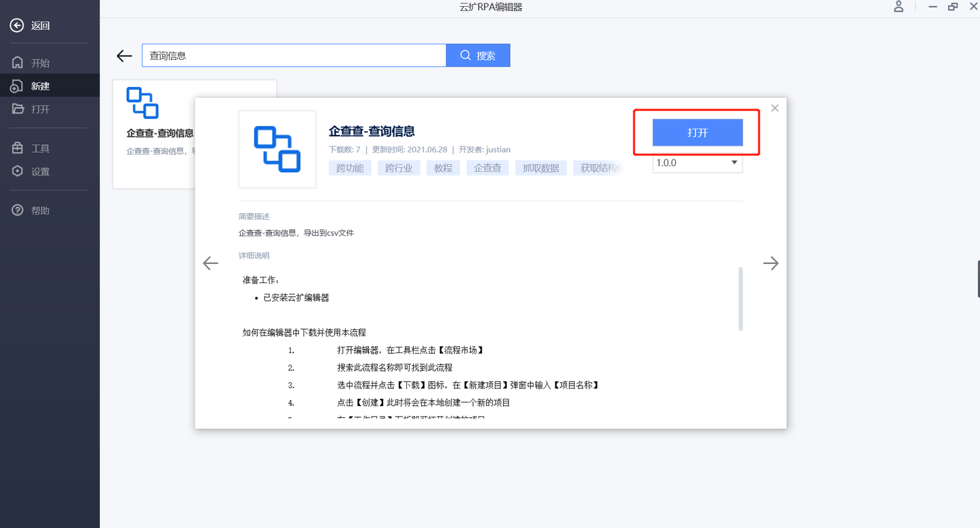Click the 准备工作： text

coord(261,280)
